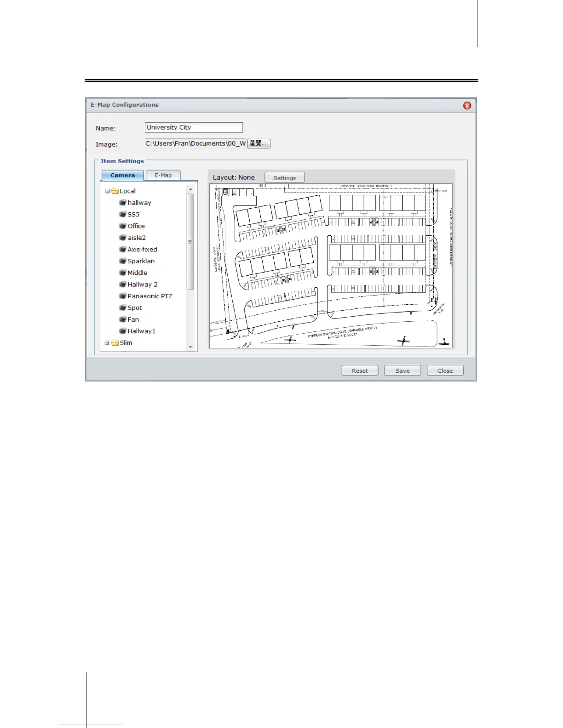Select the Hallway 2 camera entry
Image resolution: width=563 pixels, height=728 pixels.
[x=143, y=284]
